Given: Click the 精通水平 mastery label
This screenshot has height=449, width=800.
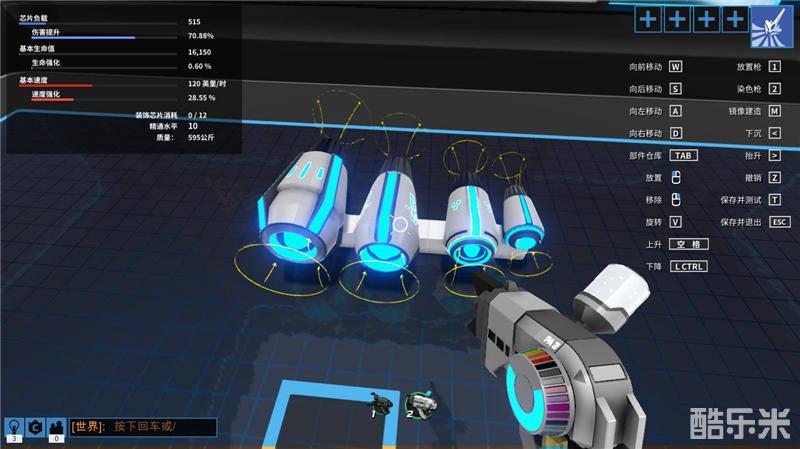Looking at the screenshot, I should [x=163, y=127].
